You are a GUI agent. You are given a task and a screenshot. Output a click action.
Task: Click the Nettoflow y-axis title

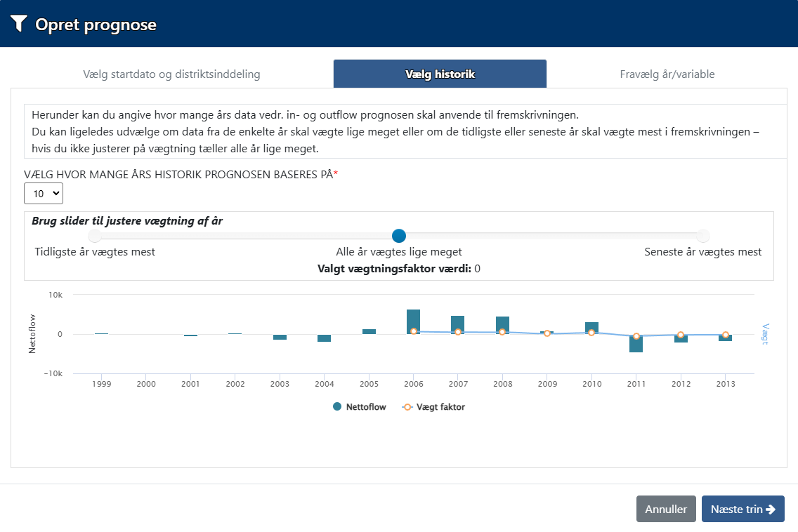[32, 333]
